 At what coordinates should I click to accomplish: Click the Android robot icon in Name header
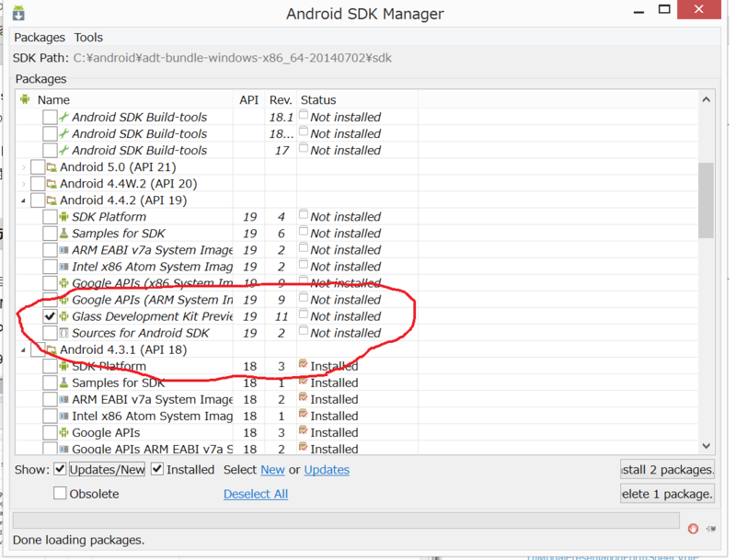pos(25,99)
